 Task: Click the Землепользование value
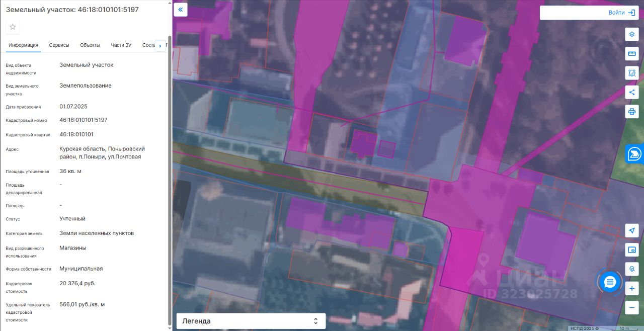click(86, 86)
